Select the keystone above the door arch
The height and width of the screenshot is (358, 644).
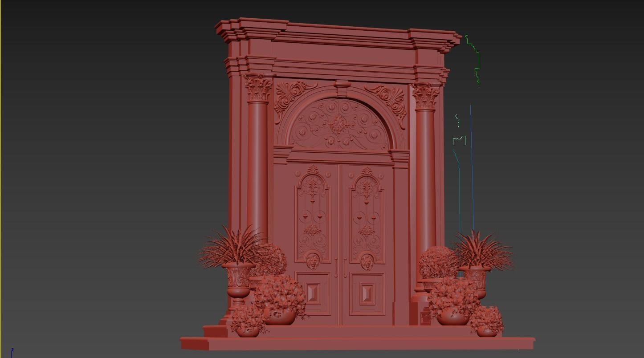[x=342, y=88]
